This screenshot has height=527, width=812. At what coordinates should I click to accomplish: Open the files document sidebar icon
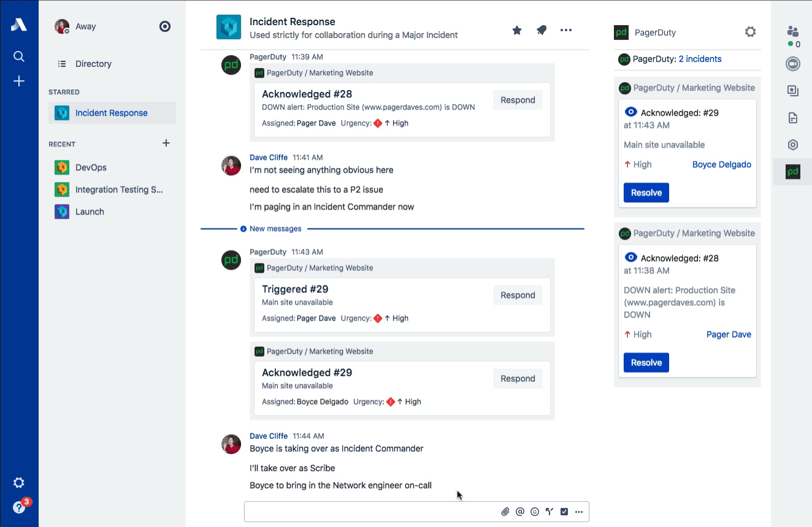793,118
